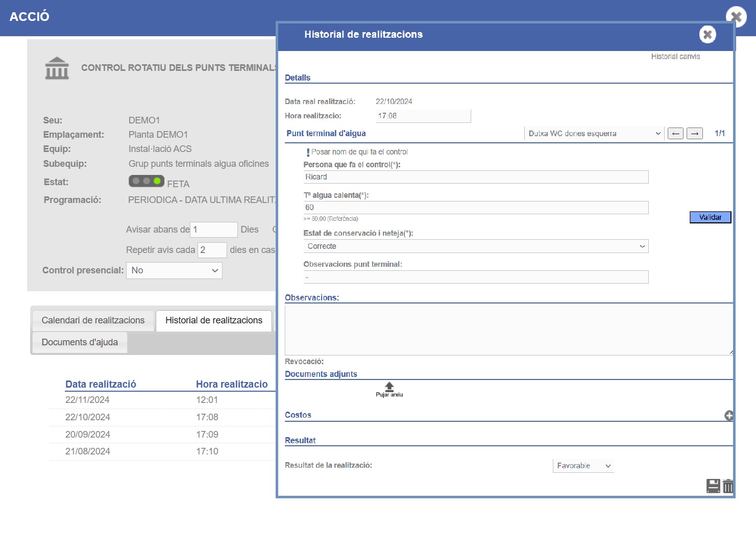Click the Estat traffic light indicator
Screen dimensions: 756x559
[147, 181]
